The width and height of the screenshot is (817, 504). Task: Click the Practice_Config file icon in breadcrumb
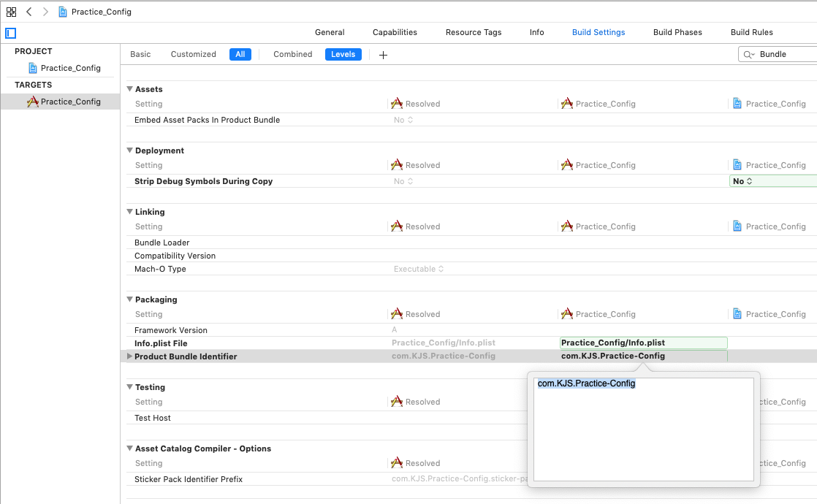(63, 12)
